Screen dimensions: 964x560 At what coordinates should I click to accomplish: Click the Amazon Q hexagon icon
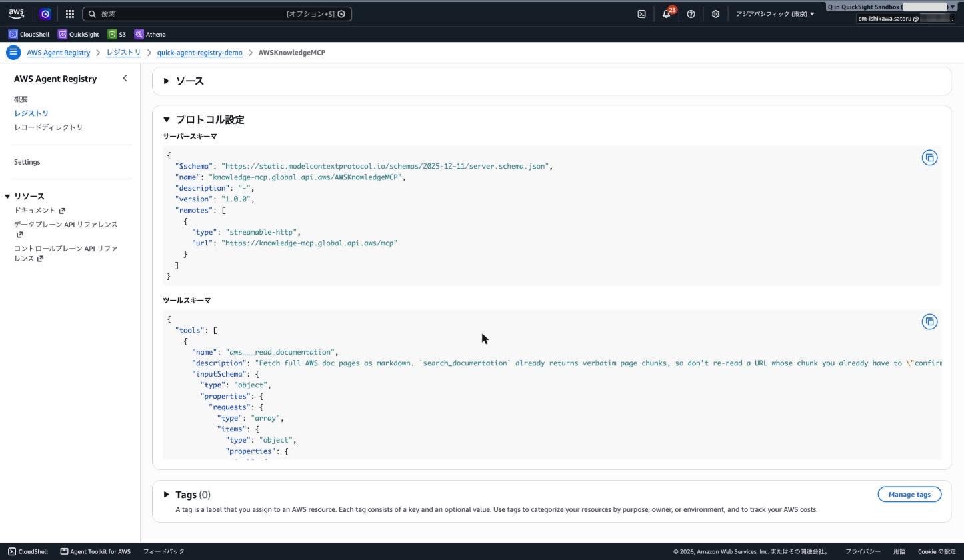click(45, 13)
